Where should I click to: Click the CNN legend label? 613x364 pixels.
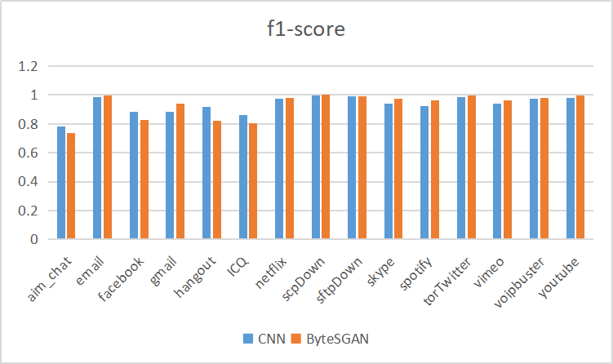point(272,339)
